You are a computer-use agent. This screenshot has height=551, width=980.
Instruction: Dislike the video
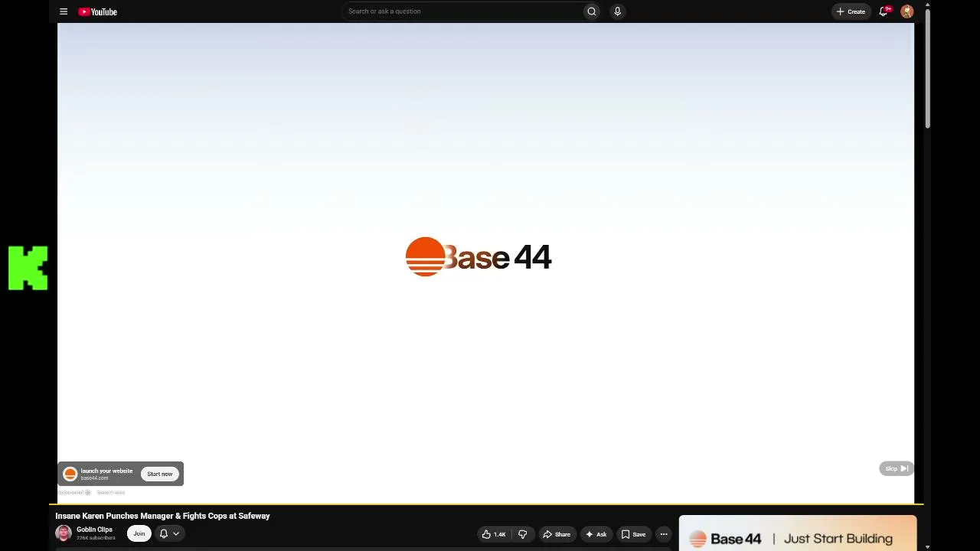coord(523,534)
